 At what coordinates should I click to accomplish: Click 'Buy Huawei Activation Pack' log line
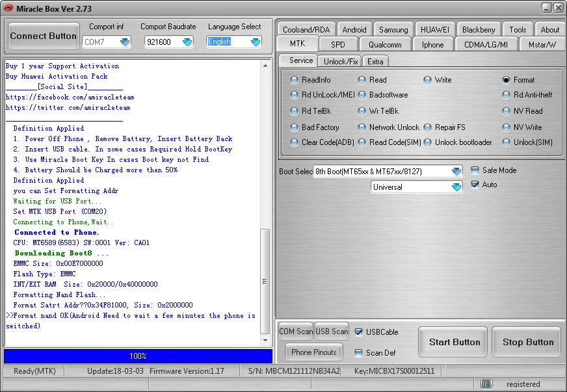(57, 76)
